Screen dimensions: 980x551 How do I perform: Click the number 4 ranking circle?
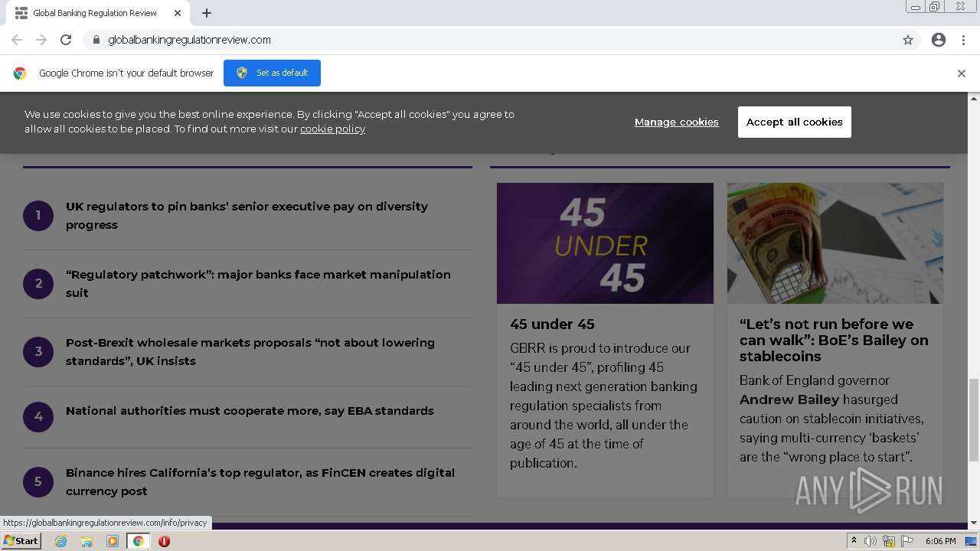tap(38, 417)
